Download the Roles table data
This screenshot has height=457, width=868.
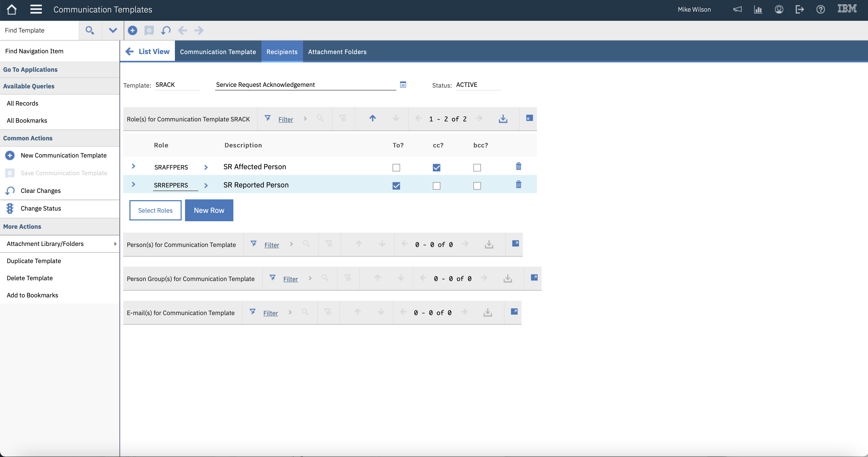coord(503,119)
